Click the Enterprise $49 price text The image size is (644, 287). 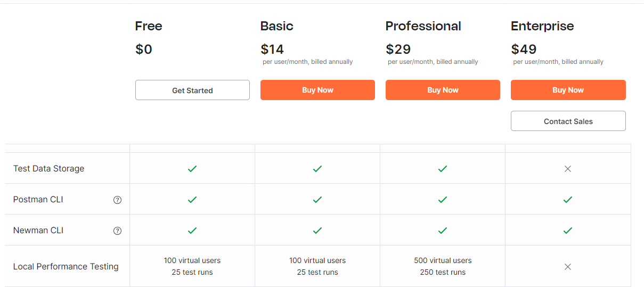(x=524, y=50)
